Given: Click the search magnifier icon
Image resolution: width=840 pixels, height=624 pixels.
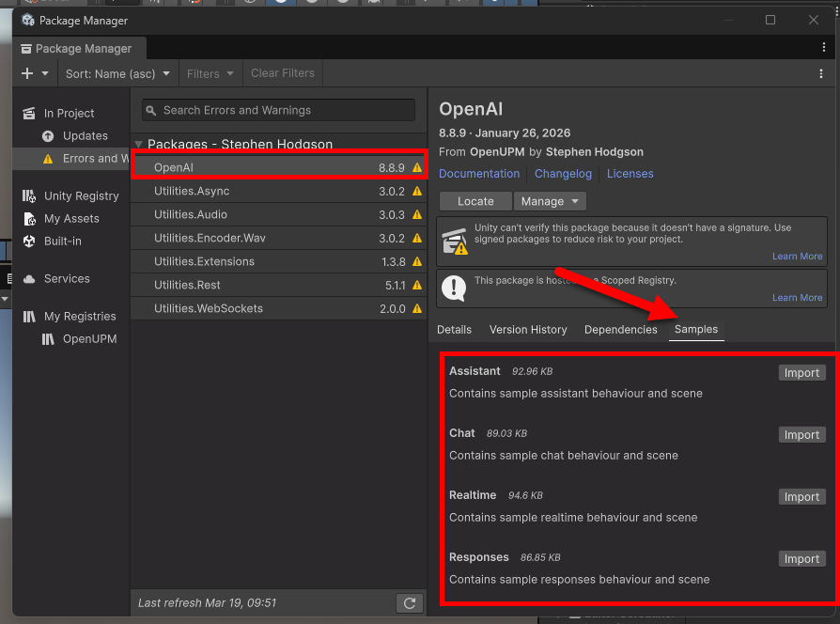Looking at the screenshot, I should click(151, 110).
